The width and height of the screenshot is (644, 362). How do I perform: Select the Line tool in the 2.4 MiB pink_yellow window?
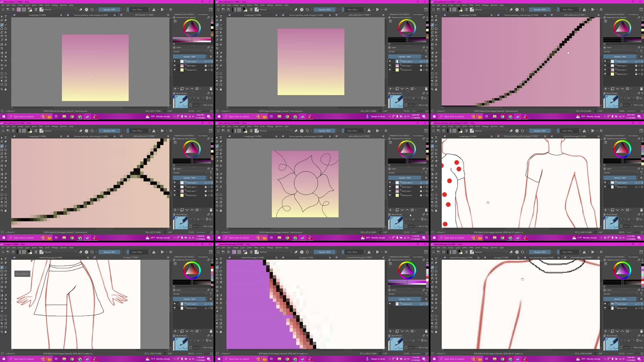pos(436,25)
